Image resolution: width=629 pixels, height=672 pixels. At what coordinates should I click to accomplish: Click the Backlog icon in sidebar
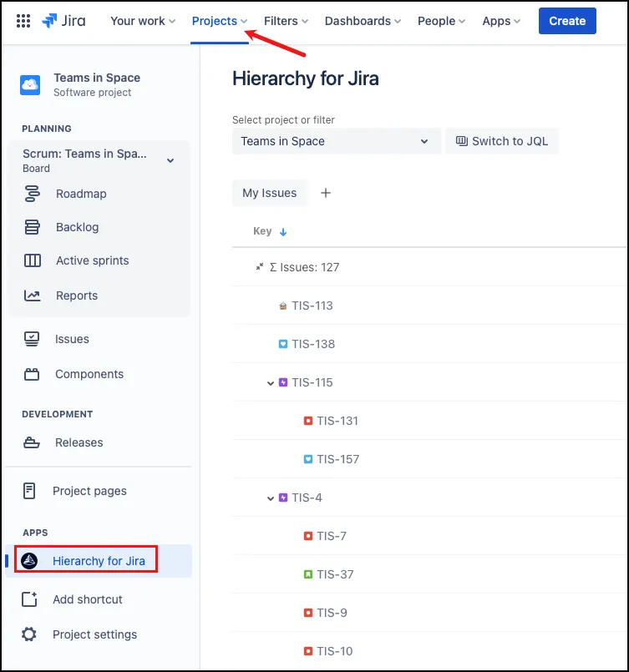[32, 227]
